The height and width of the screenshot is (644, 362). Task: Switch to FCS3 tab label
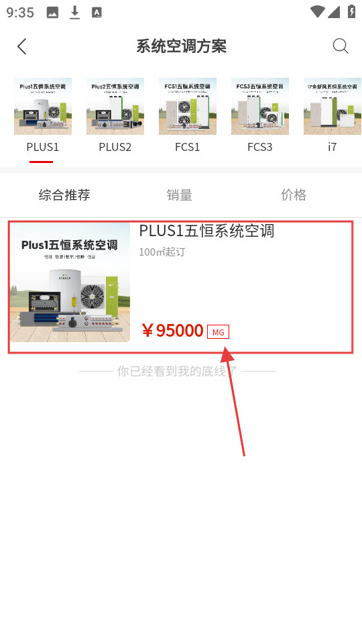260,147
